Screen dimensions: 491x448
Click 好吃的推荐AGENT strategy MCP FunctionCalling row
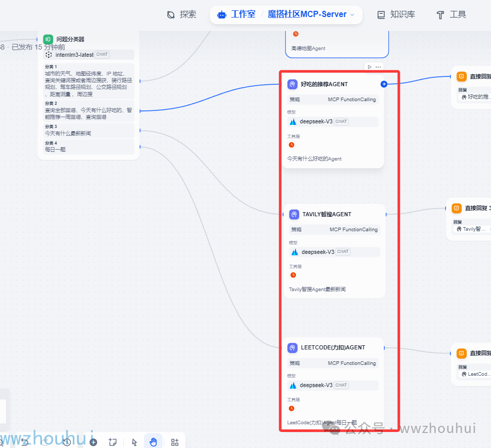(333, 100)
